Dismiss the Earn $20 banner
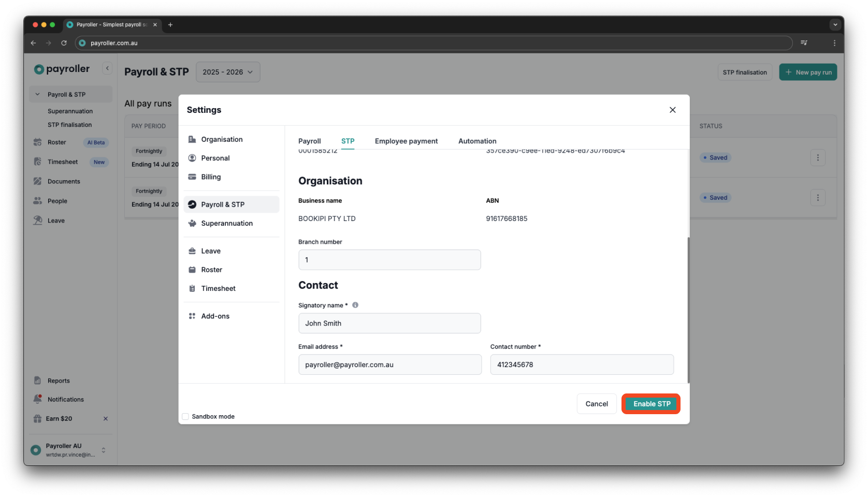The width and height of the screenshot is (868, 497). point(106,418)
